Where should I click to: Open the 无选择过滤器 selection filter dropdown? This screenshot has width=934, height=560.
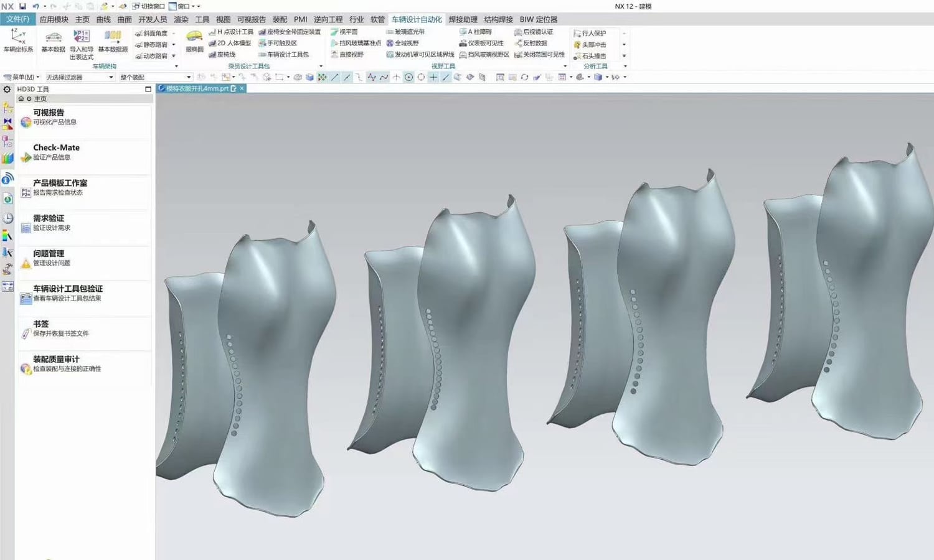point(79,77)
